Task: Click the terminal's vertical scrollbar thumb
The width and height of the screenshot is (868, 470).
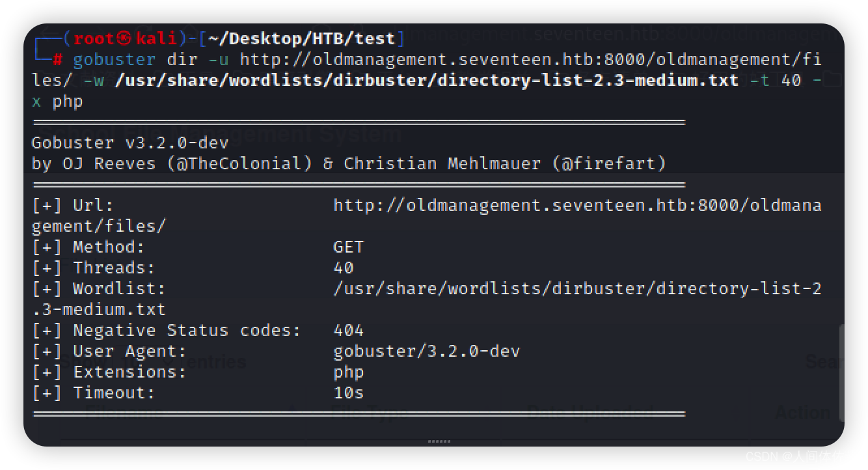Action: pyautogui.click(x=841, y=372)
